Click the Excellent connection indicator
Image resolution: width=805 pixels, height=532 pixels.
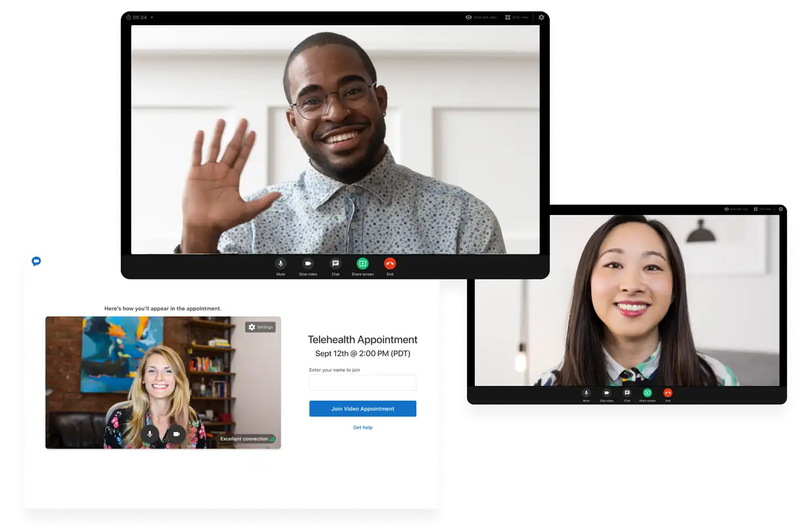246,438
